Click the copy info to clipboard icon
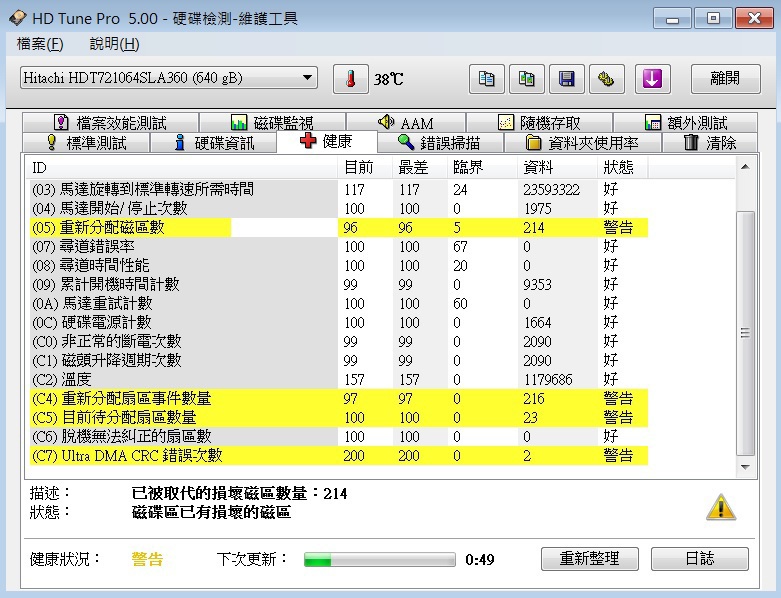Image resolution: width=781 pixels, height=598 pixels. 487,79
